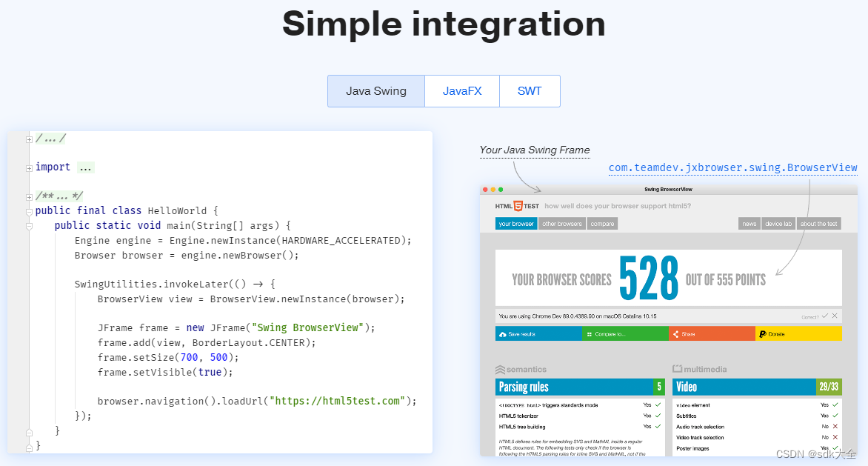Switch to the JavaFX tab
Viewport: 868px width, 466px height.
coord(461,90)
